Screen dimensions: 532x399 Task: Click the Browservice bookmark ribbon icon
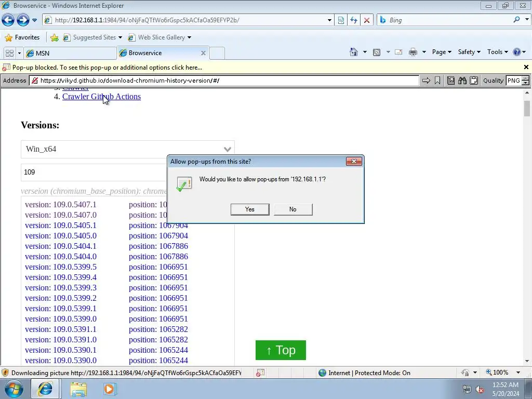pos(437,81)
